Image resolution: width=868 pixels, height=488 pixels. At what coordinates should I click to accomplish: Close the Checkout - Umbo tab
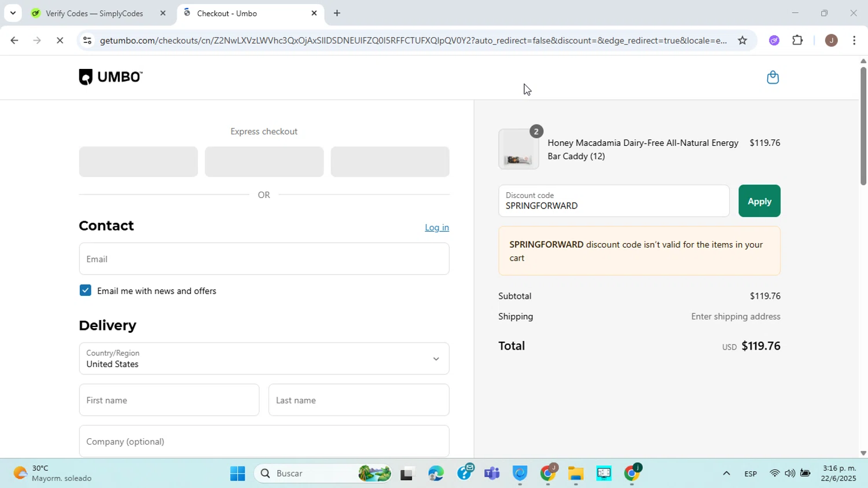(314, 13)
